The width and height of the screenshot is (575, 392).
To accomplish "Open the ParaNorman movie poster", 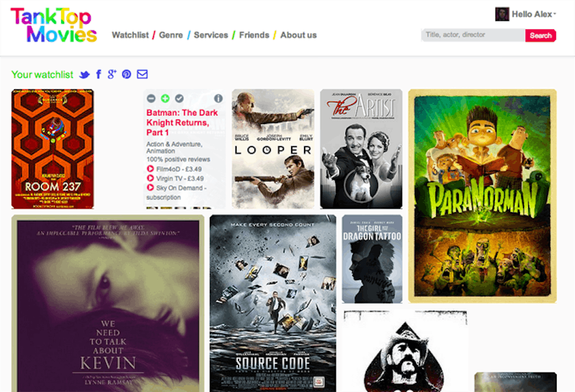I will point(482,196).
